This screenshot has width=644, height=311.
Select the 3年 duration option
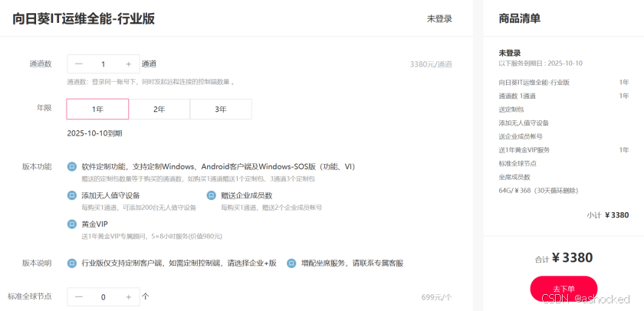(221, 109)
